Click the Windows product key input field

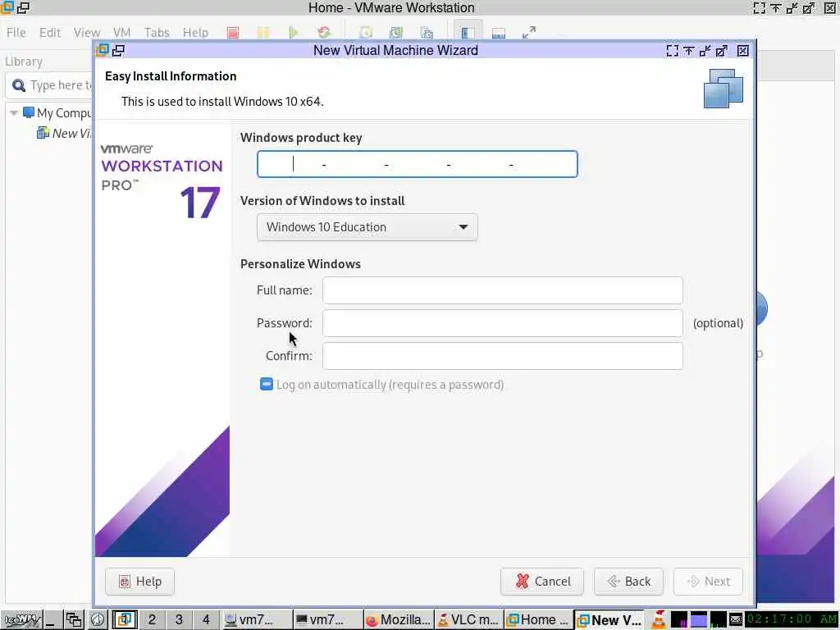point(417,164)
